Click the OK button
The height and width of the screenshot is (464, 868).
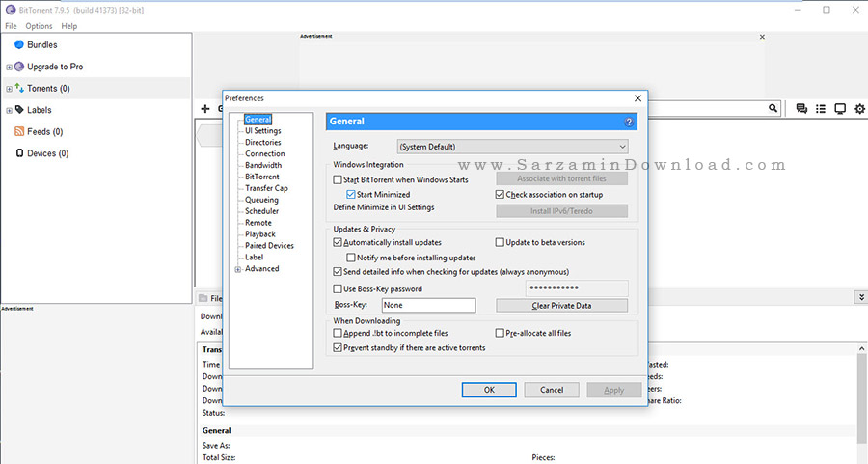(x=489, y=390)
